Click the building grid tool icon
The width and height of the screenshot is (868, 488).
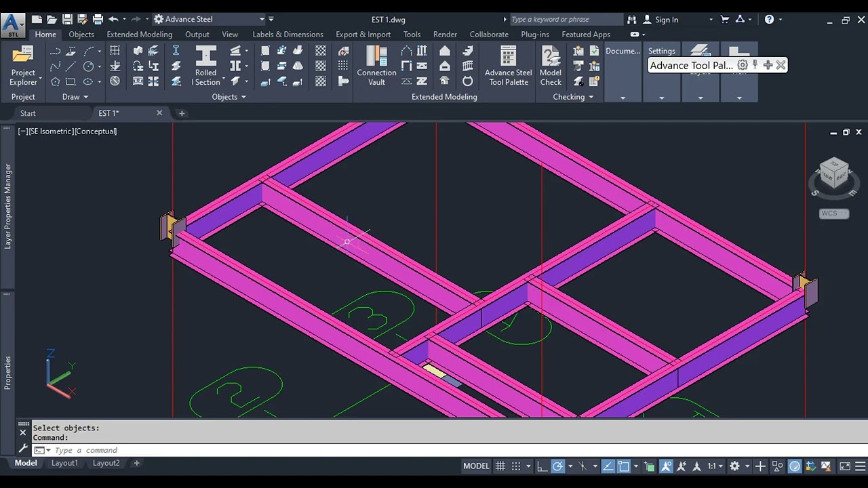click(x=115, y=51)
